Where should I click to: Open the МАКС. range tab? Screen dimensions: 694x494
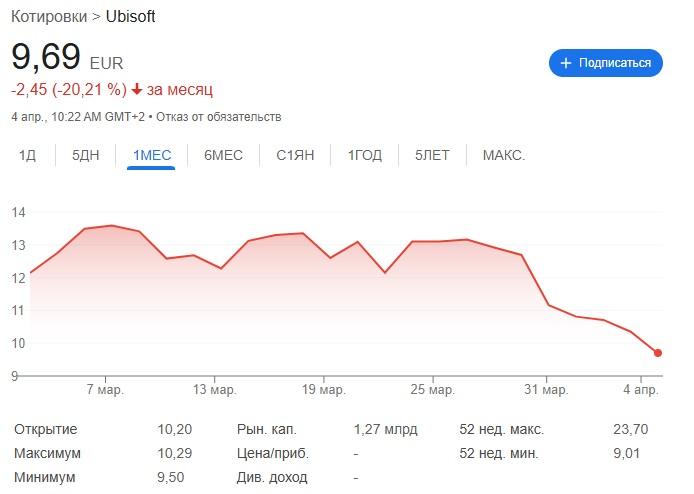[504, 155]
